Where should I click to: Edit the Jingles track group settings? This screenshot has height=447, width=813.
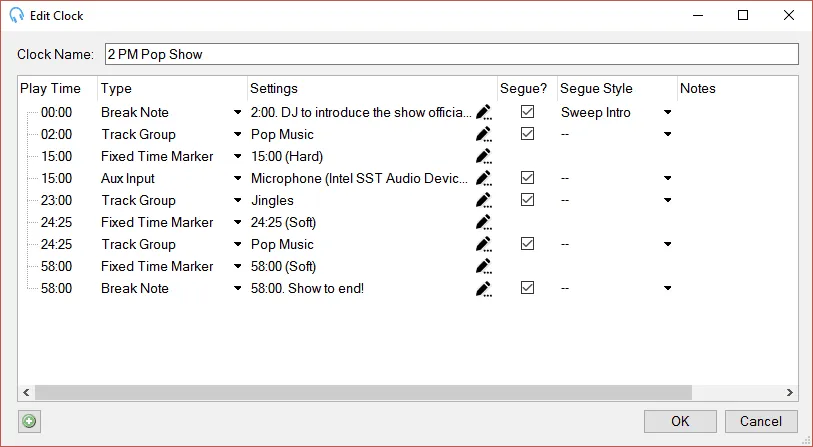[483, 201]
